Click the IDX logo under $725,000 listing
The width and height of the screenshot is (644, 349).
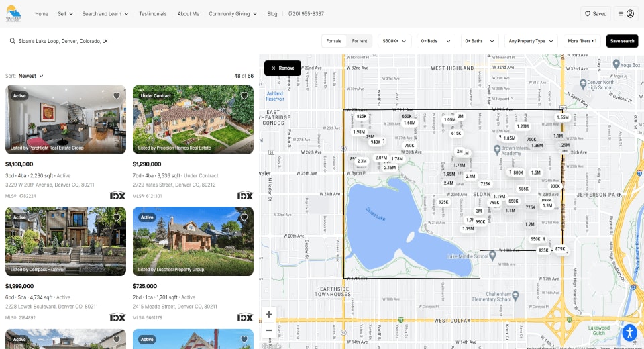point(245,317)
